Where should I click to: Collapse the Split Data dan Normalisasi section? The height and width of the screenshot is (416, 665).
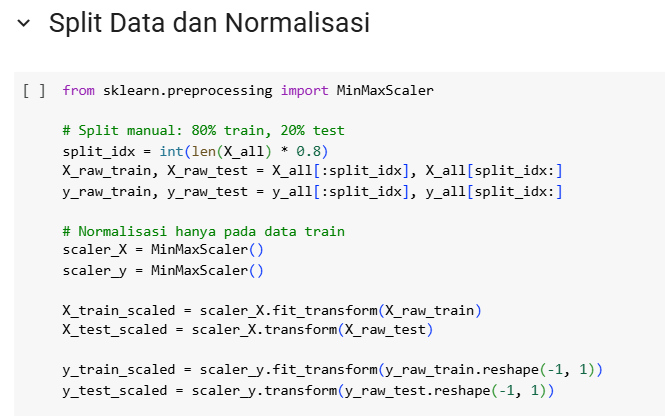24,23
